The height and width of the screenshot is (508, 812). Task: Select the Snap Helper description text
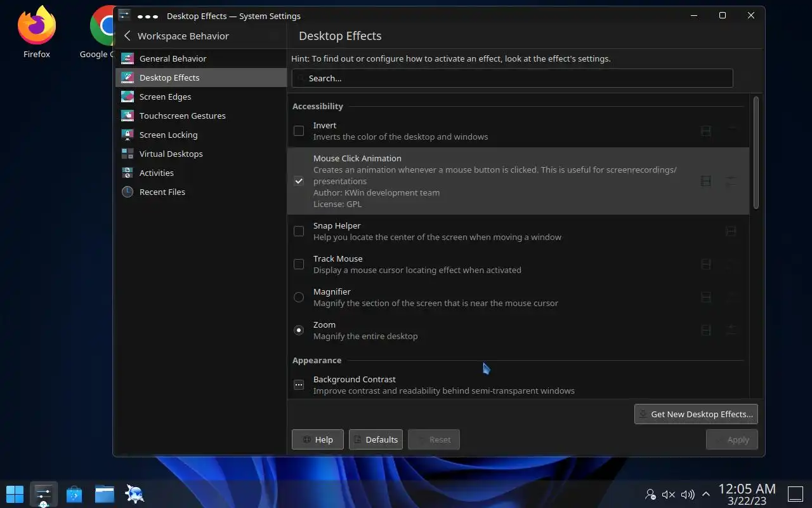click(x=437, y=237)
